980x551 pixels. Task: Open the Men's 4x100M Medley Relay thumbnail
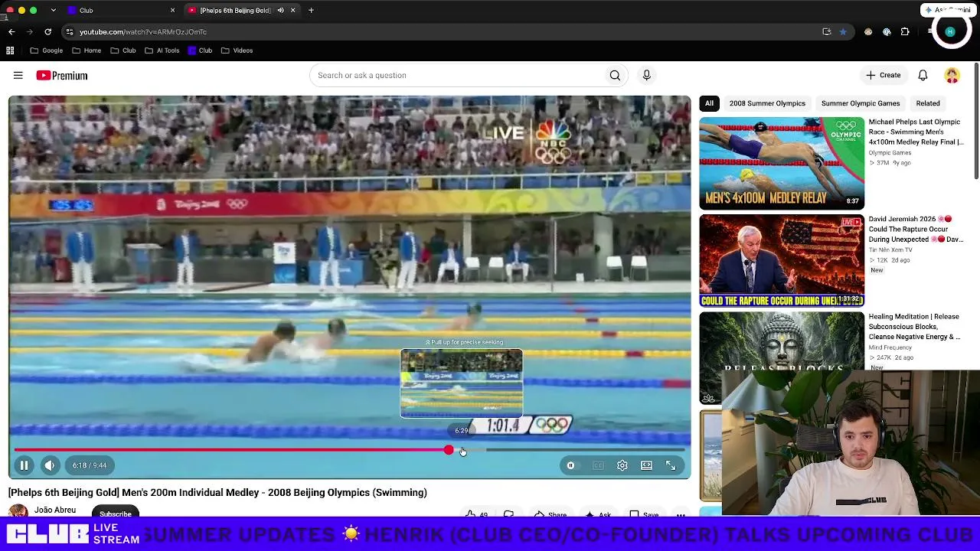[x=782, y=163]
